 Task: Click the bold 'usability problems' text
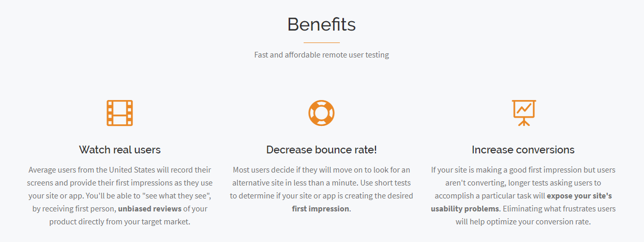coord(465,209)
